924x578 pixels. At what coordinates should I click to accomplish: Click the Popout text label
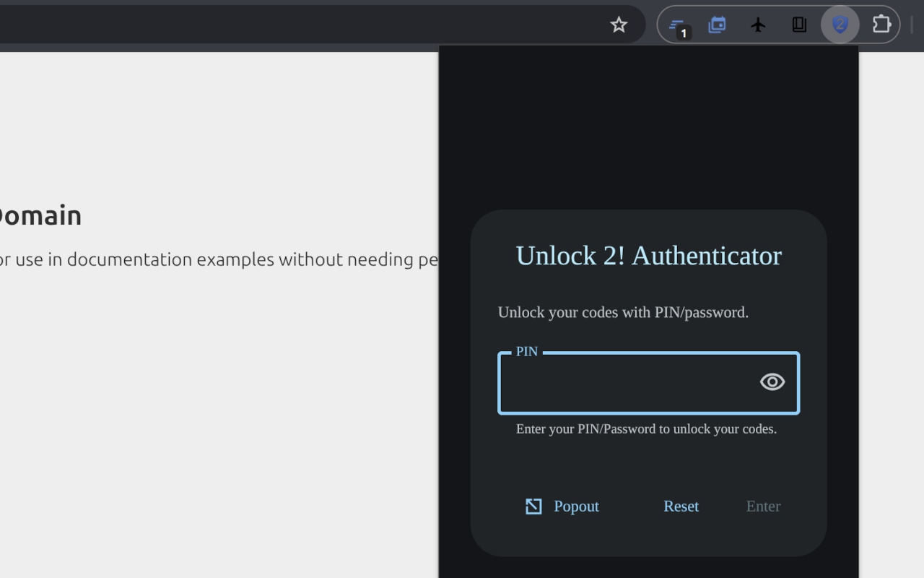coord(575,506)
